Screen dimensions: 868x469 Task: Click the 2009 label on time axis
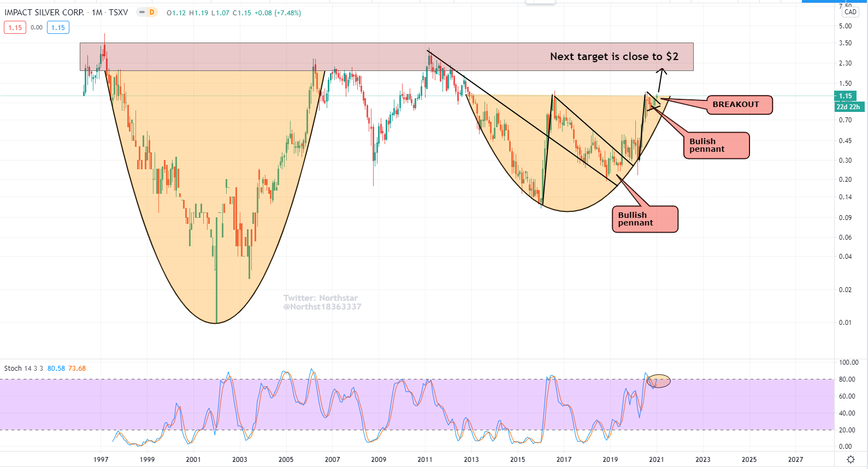tap(379, 460)
